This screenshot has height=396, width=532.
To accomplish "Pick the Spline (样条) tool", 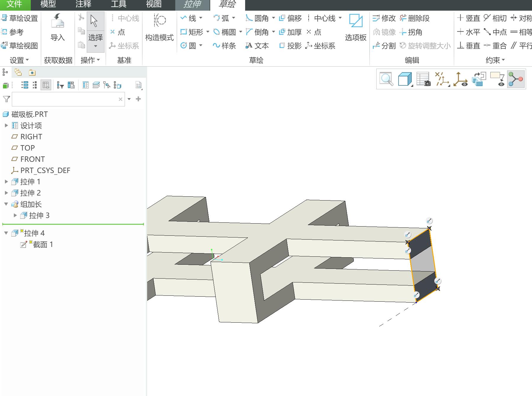I will coord(224,46).
